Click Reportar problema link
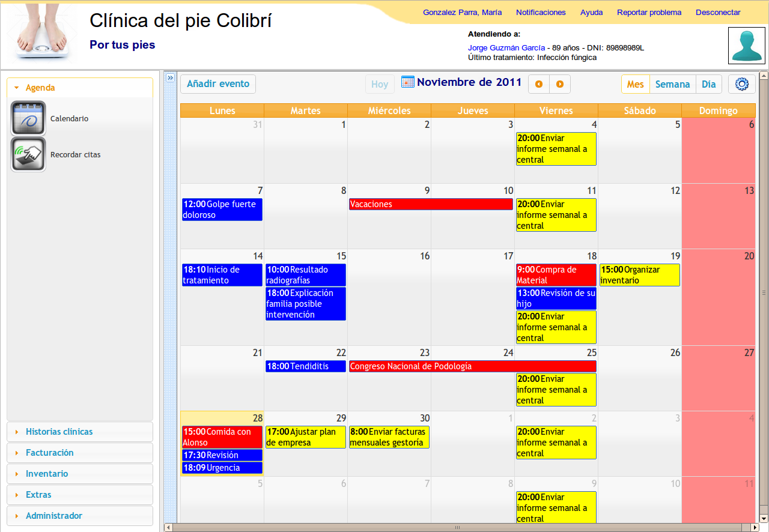The height and width of the screenshot is (532, 769). click(x=649, y=12)
